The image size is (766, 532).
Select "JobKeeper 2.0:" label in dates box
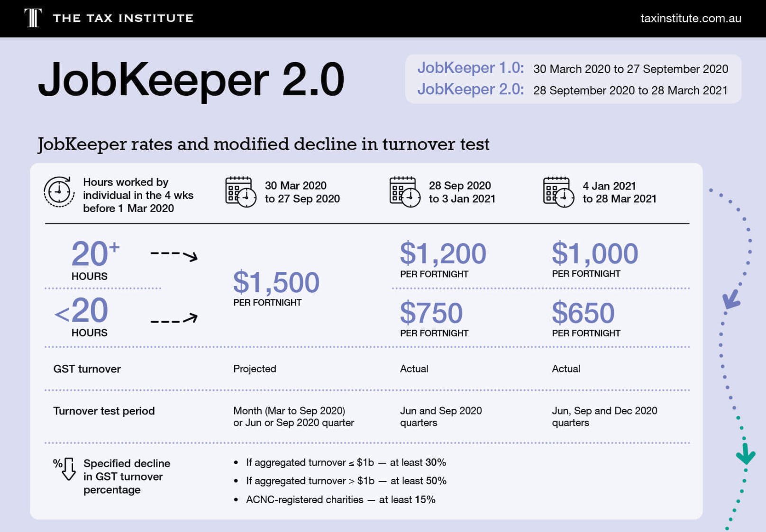471,89
